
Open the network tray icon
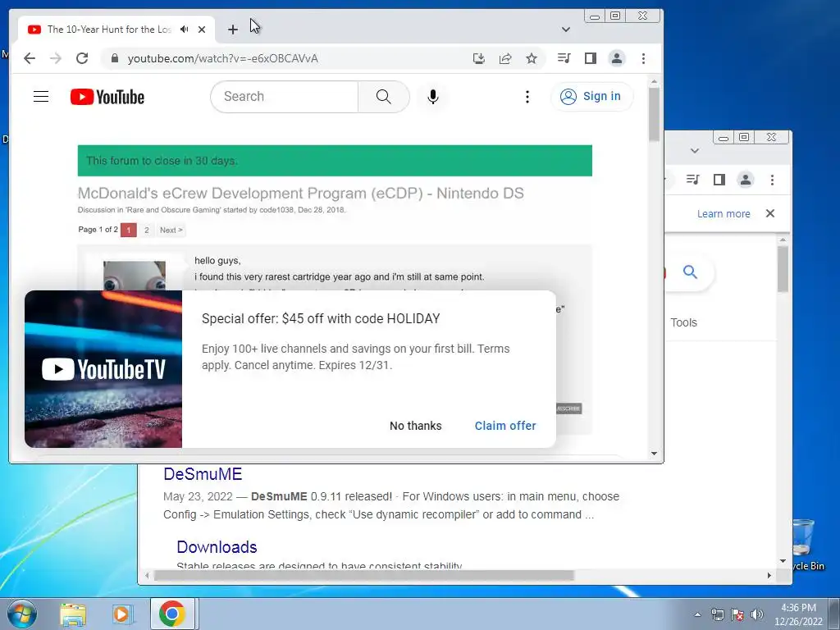pyautogui.click(x=717, y=614)
